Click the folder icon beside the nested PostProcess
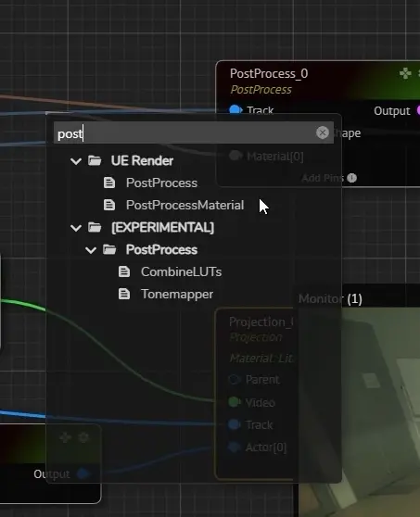The height and width of the screenshot is (517, 420). click(109, 249)
